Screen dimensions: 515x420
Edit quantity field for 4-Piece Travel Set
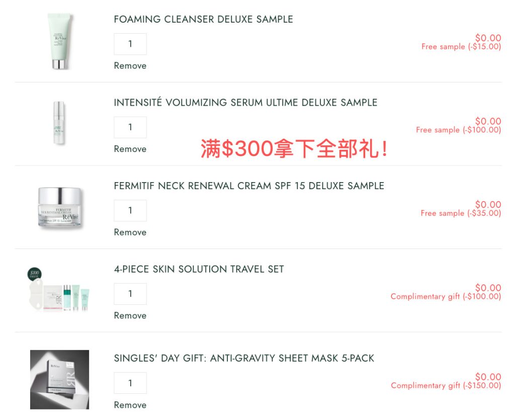pyautogui.click(x=130, y=294)
